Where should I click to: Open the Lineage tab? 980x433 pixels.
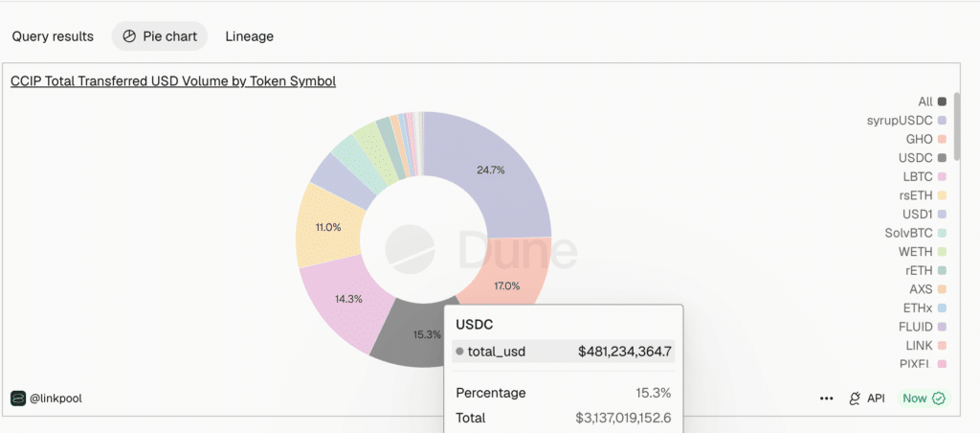click(x=250, y=36)
